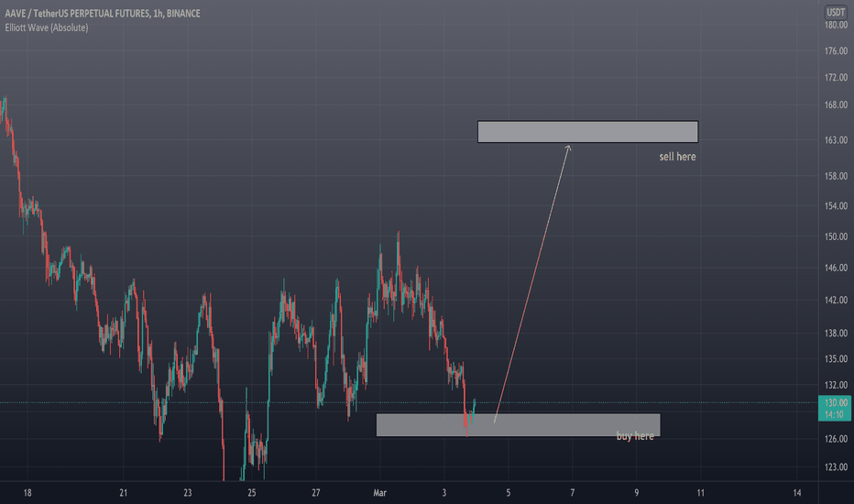
Task: Click the 158.00 price axis label
Action: tap(836, 176)
